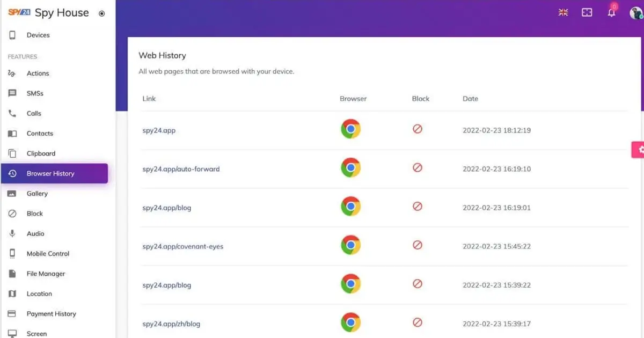Open the user profile avatar
Viewport: 644px width, 338px height.
coord(636,13)
